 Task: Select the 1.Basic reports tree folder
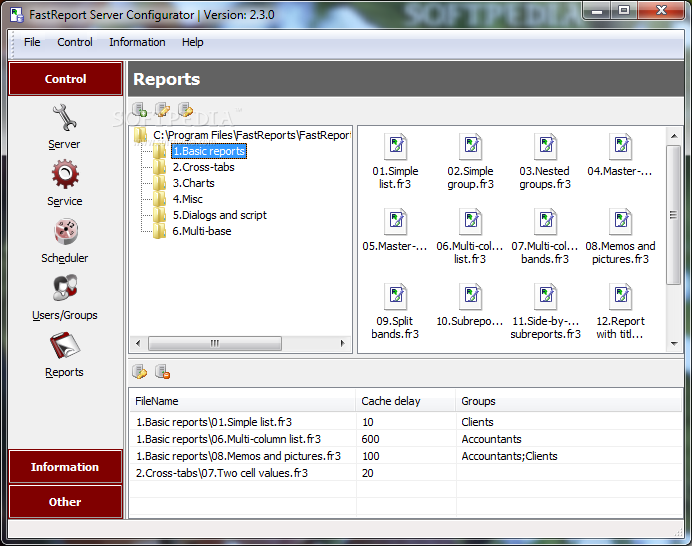tap(208, 151)
